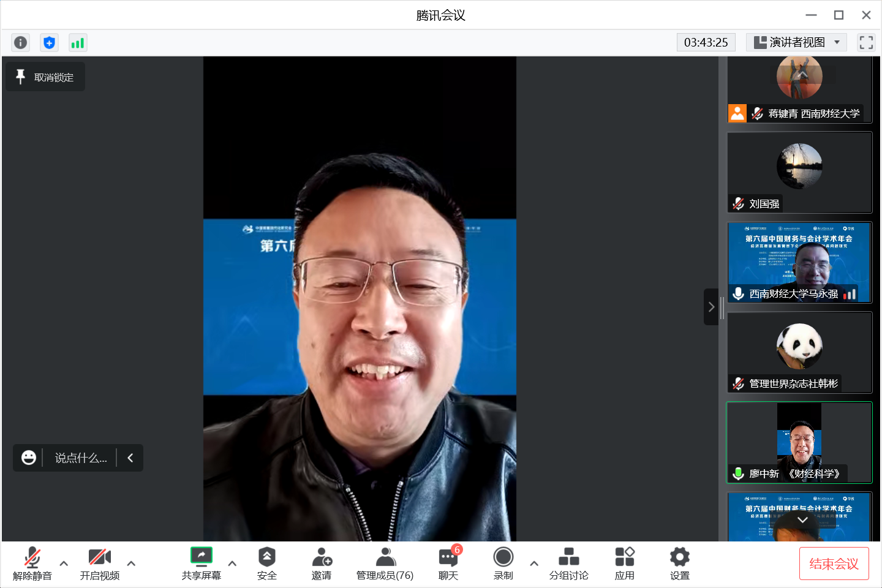Expand the audio options arrow beside 解除静音
The image size is (882, 588).
pyautogui.click(x=64, y=563)
